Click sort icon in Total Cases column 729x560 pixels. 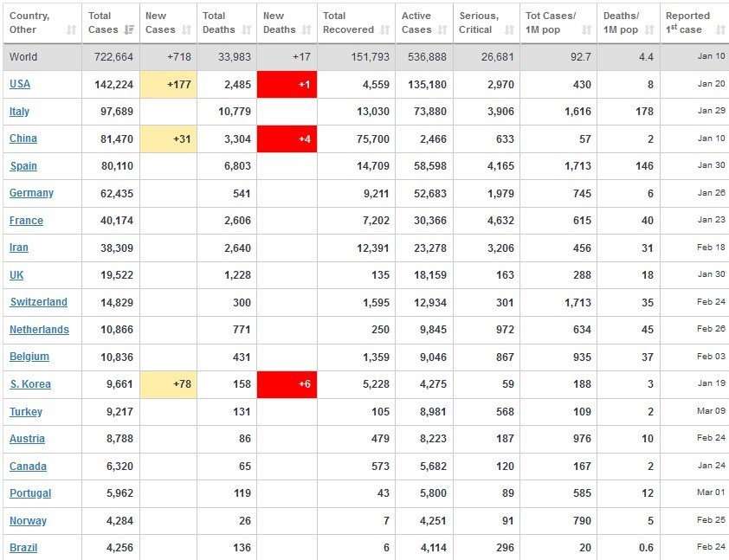click(x=129, y=30)
